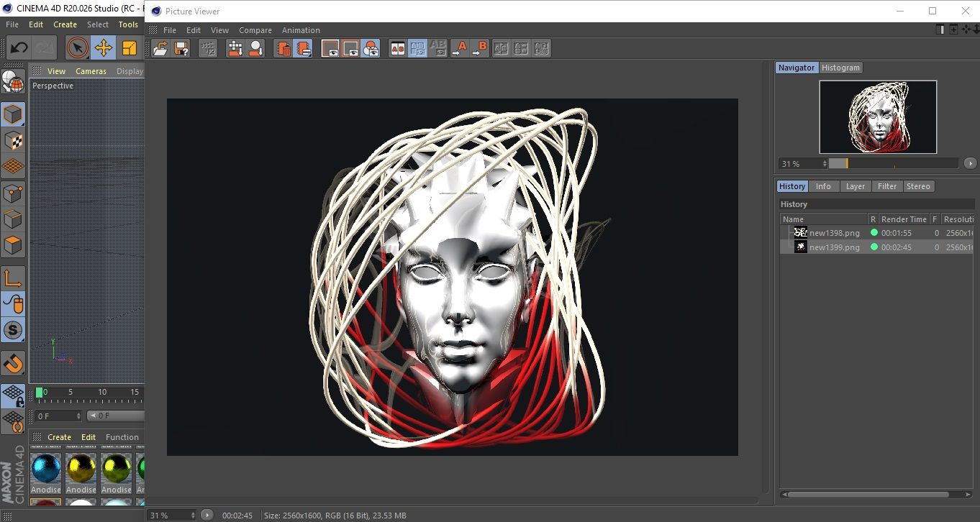This screenshot has width=980, height=522.
Task: Click the Set as A arrow icon
Action: [459, 48]
